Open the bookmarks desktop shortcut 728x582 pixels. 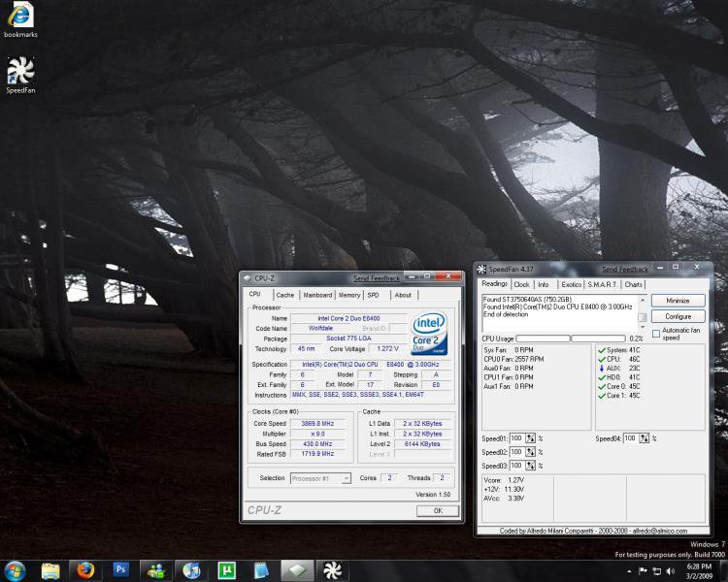(x=20, y=20)
